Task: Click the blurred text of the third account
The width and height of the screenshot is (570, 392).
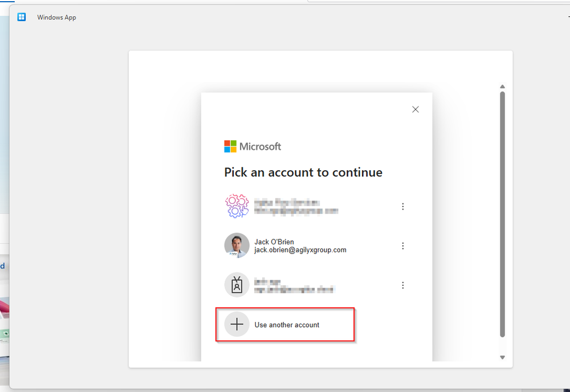Action: (294, 285)
